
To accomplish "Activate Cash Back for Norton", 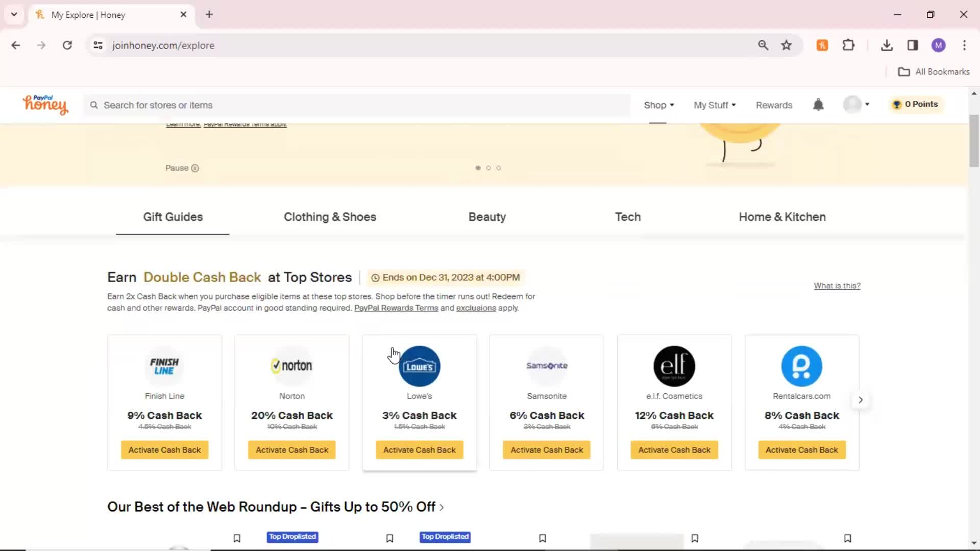I will click(x=292, y=450).
